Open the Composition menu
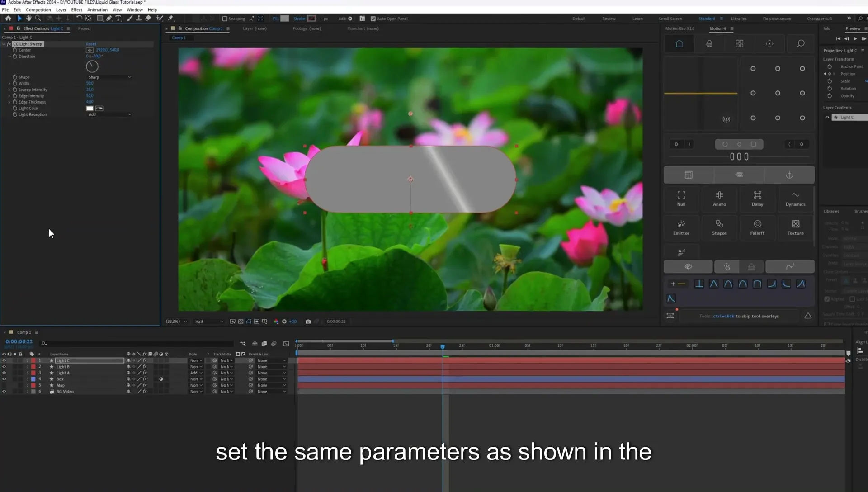 click(x=38, y=9)
